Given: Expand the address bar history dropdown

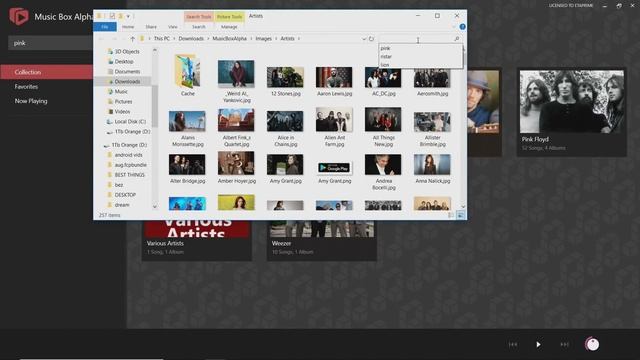Looking at the screenshot, I should pos(364,39).
